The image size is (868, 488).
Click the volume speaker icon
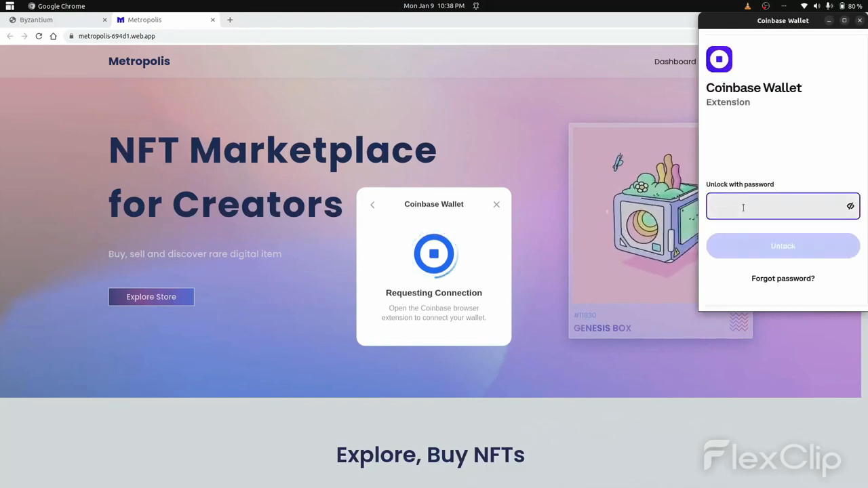tap(816, 6)
